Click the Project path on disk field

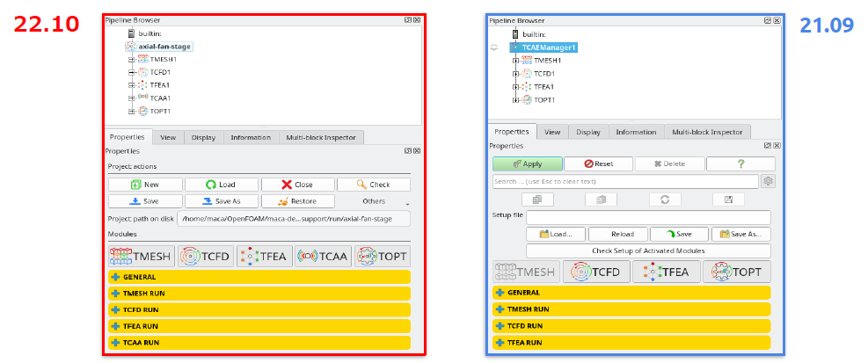click(294, 219)
